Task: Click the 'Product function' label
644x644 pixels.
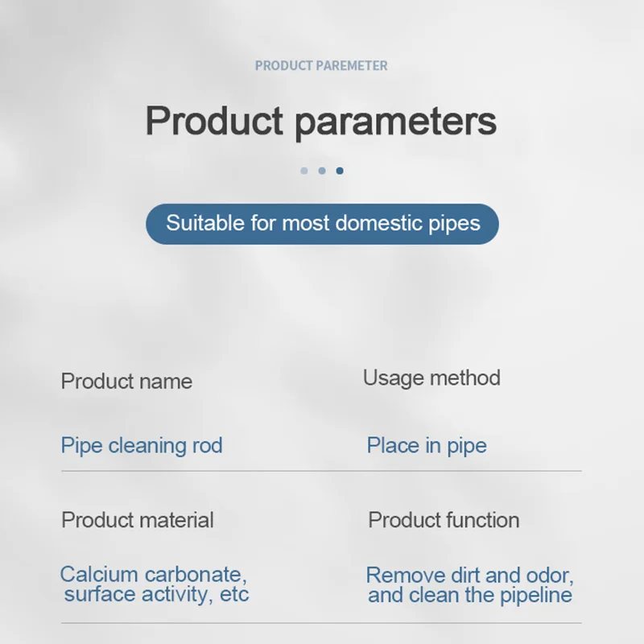Action: [x=444, y=520]
